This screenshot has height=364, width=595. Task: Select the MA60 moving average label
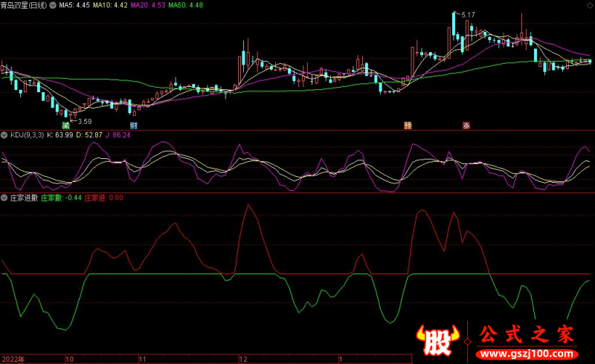click(185, 5)
